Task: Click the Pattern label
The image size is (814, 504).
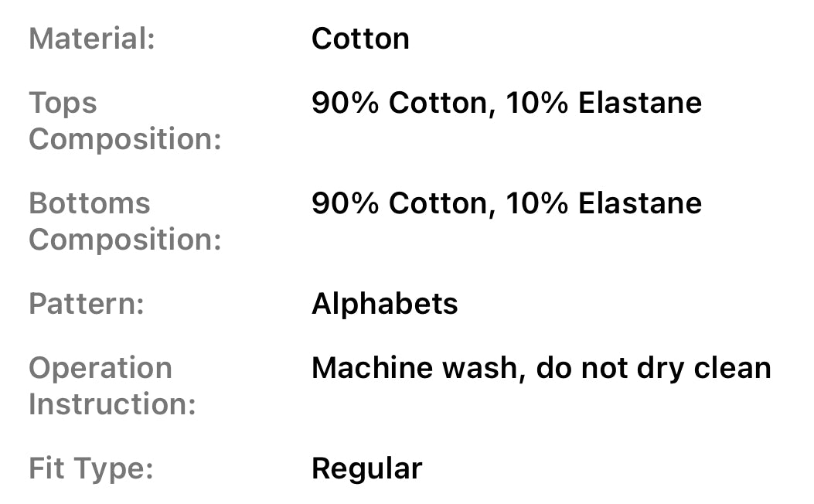Action: 87,304
